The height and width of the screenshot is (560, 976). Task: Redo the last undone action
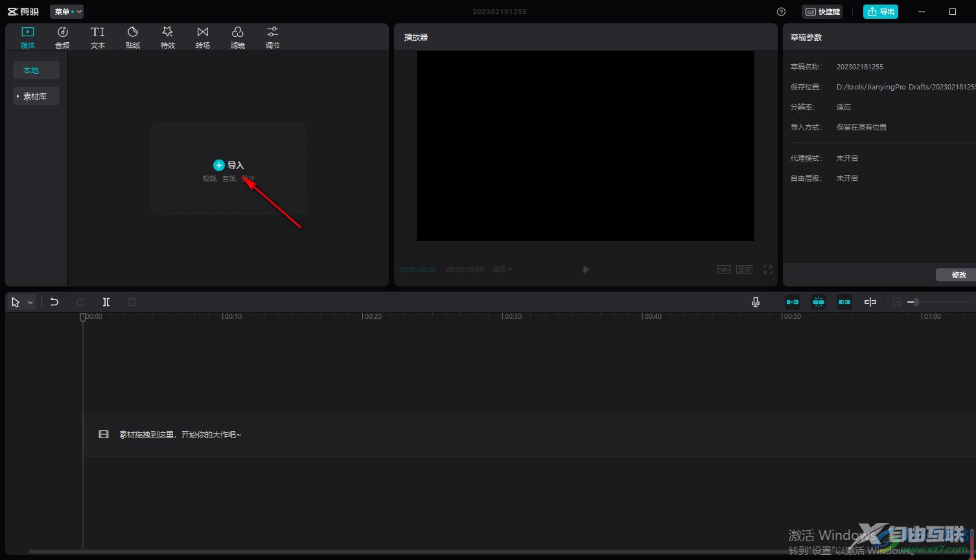coord(80,302)
